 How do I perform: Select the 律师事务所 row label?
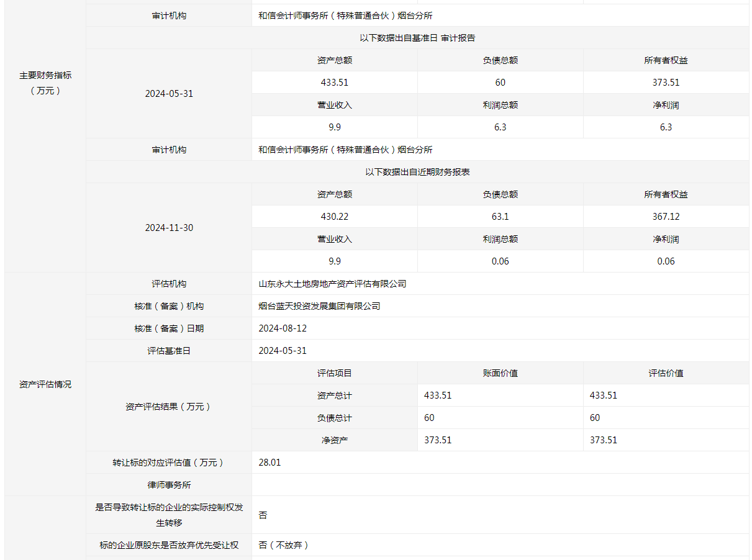click(x=169, y=485)
